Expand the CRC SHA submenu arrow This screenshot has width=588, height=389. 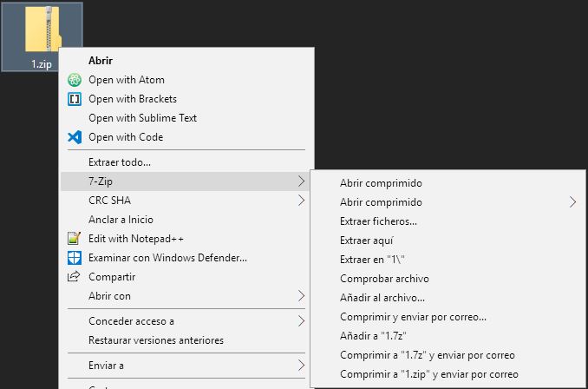point(302,201)
